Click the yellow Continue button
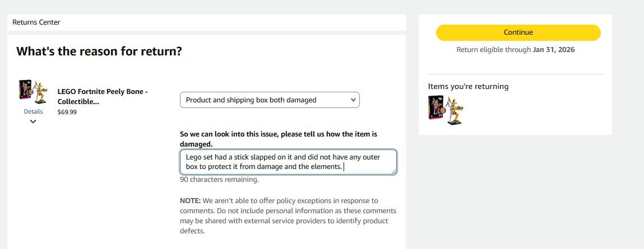 coord(518,32)
